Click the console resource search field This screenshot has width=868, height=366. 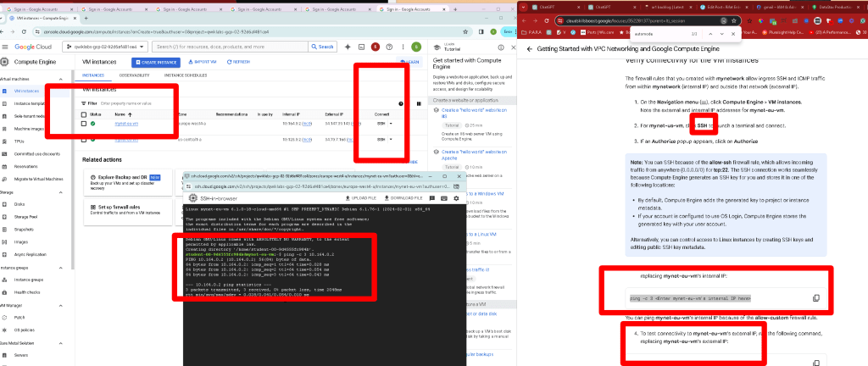click(x=229, y=47)
